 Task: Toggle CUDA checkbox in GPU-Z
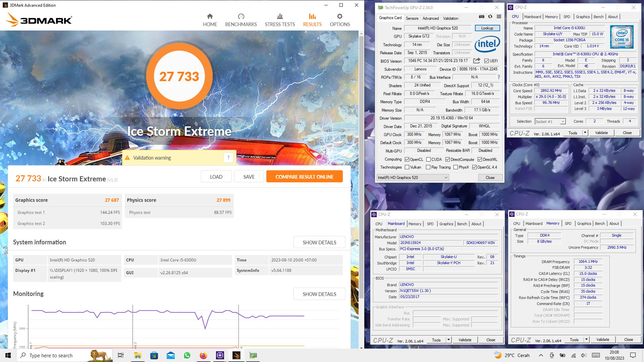point(428,160)
